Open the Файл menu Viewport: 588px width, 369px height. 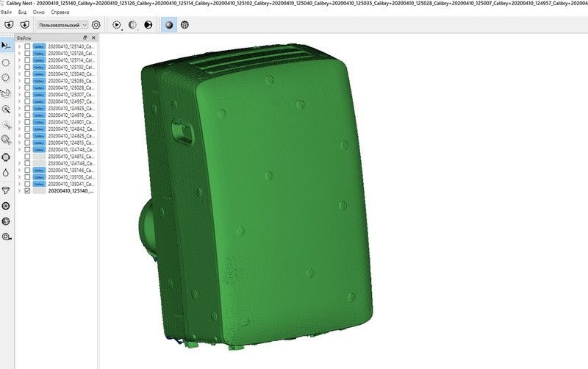(7, 12)
